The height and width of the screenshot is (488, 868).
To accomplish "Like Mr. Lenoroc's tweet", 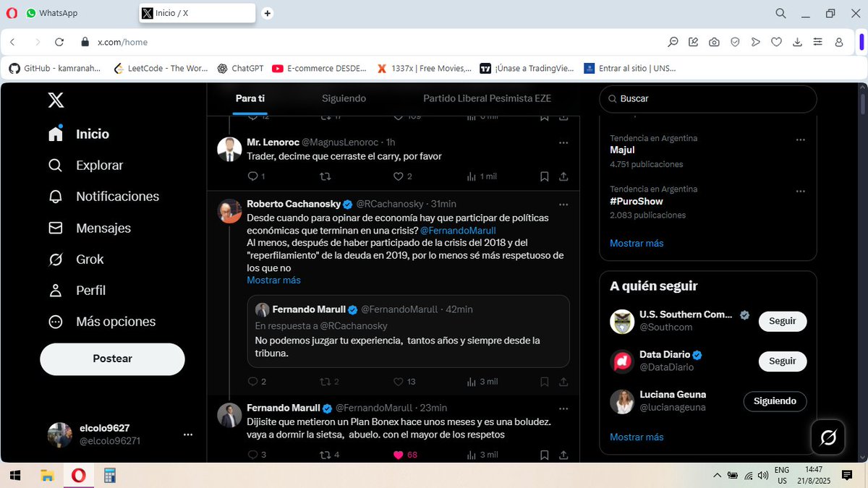I will (x=399, y=176).
